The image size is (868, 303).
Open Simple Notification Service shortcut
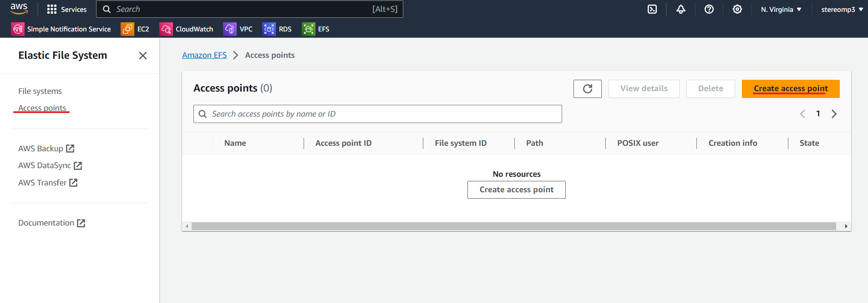[x=61, y=29]
